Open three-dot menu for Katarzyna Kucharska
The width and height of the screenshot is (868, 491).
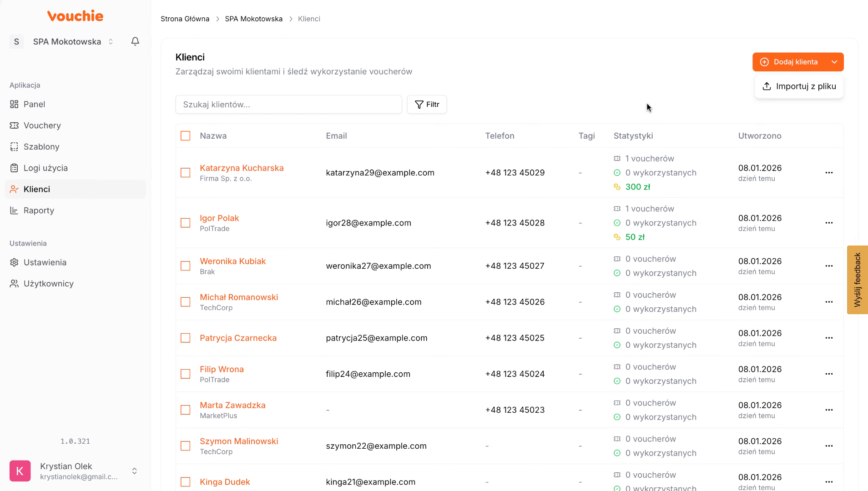click(x=828, y=173)
